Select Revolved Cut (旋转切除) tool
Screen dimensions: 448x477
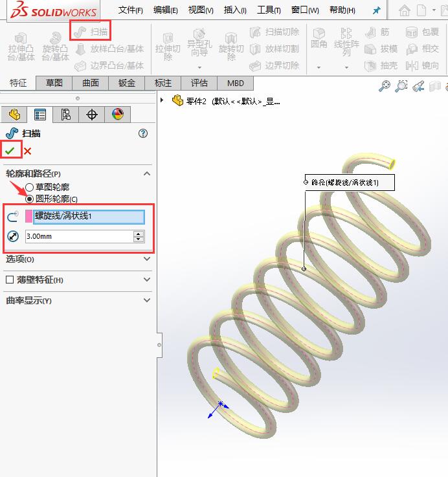click(x=231, y=47)
